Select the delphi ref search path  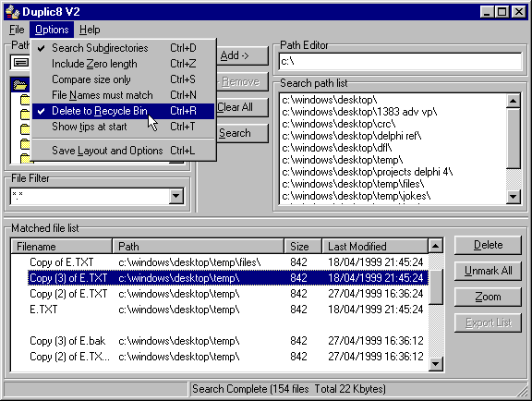352,136
